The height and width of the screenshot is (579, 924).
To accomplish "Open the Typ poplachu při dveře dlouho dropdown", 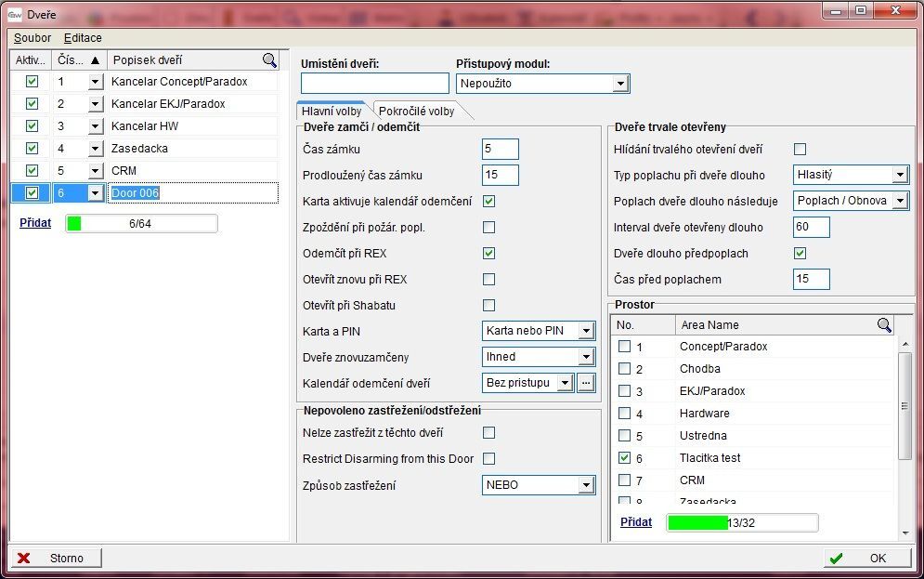I will pos(899,175).
